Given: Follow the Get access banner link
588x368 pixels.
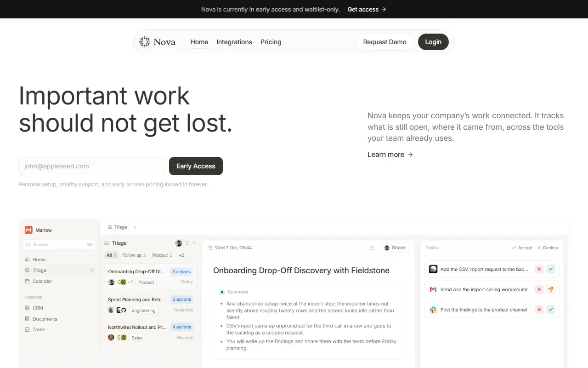Looking at the screenshot, I should (367, 9).
